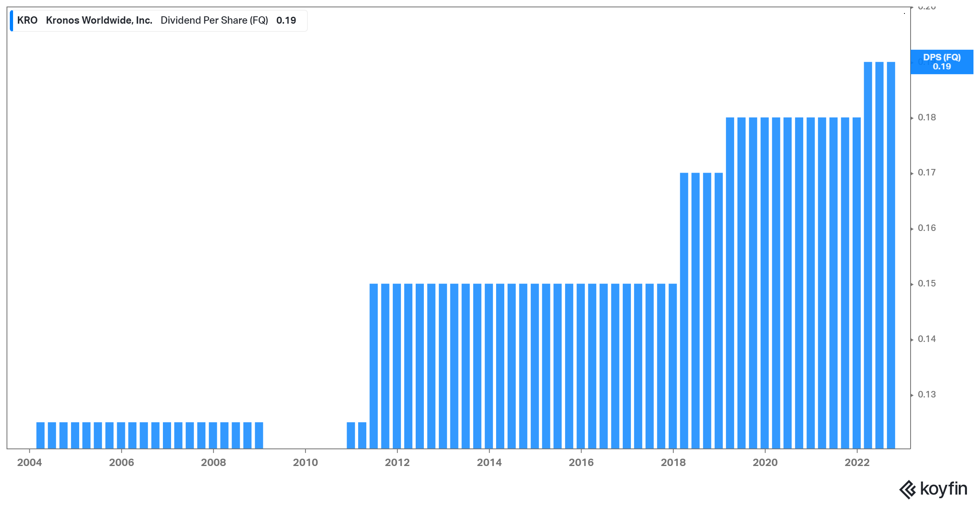Click the koyfin wordmark text

pyautogui.click(x=944, y=488)
